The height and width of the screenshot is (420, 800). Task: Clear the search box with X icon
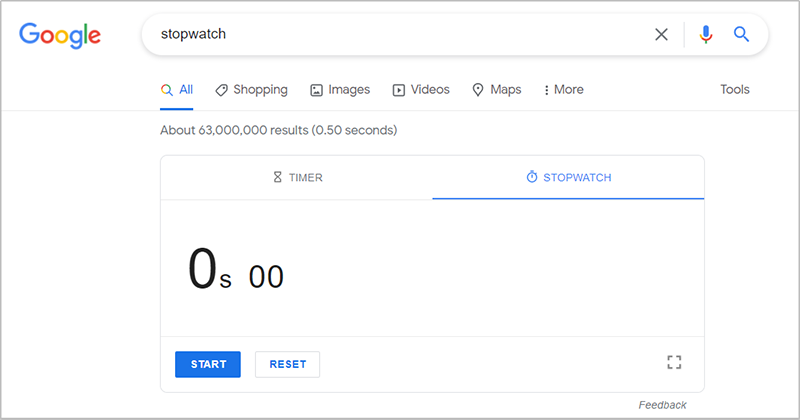[x=661, y=34]
